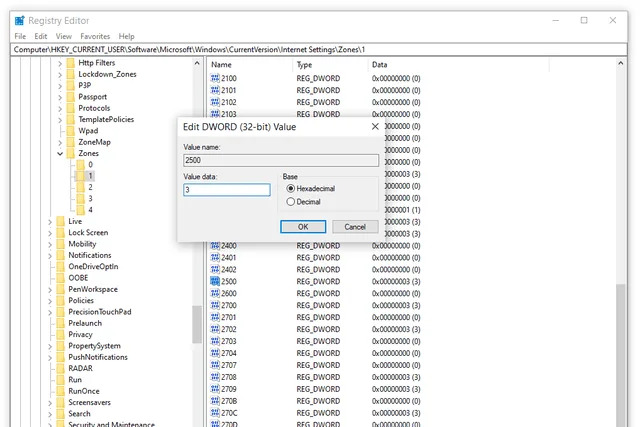Click the Zones folder icon in the tree

71,154
